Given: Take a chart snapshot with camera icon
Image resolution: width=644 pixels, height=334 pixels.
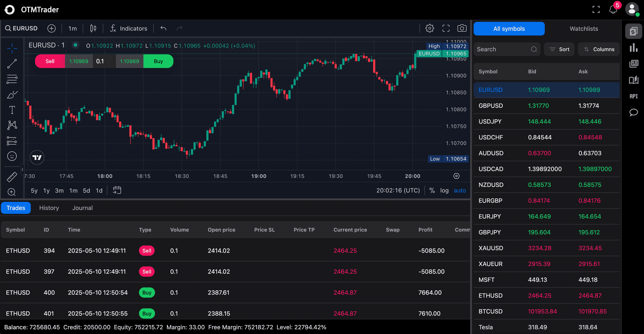Looking at the screenshot, I should click(x=461, y=28).
